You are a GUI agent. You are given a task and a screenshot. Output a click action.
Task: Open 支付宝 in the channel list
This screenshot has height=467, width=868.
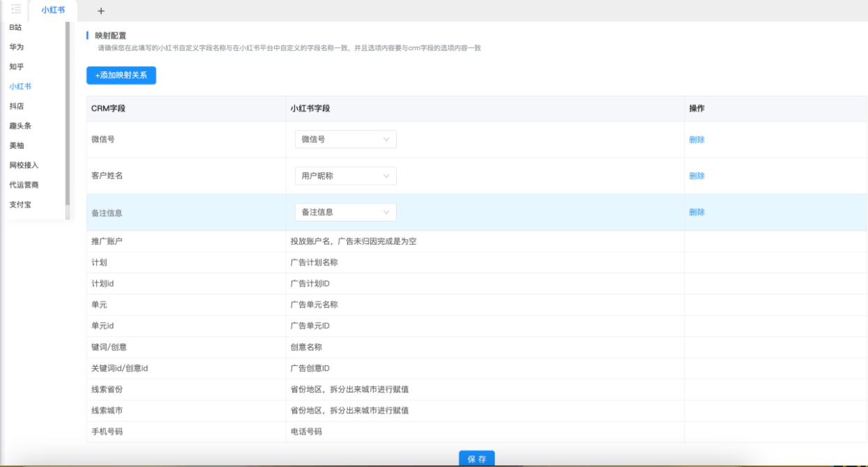(20, 205)
